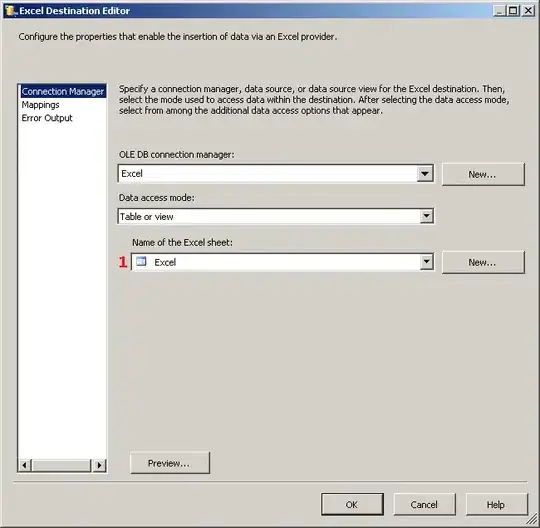Open the Error Output page

click(x=47, y=118)
